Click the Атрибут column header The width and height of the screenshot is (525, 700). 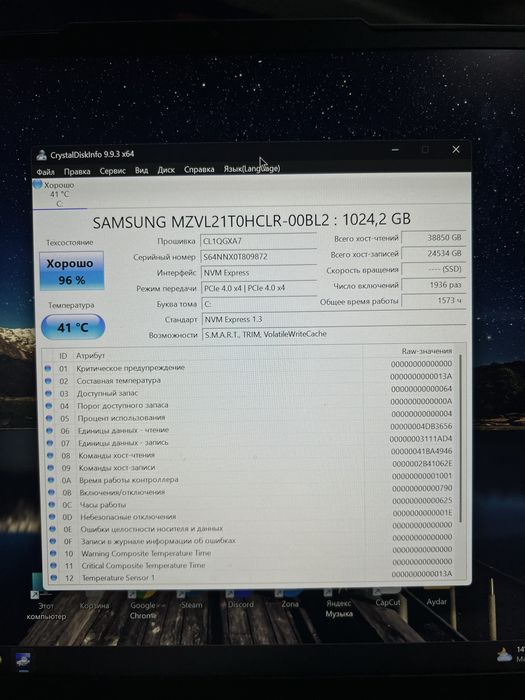90,356
